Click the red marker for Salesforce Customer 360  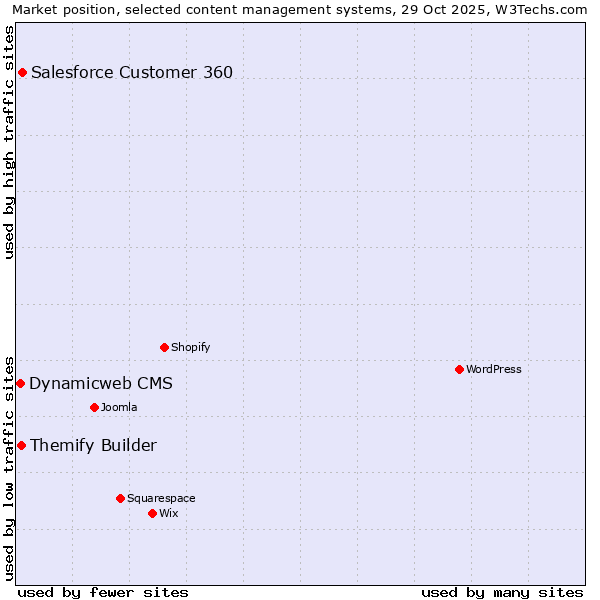(22, 72)
